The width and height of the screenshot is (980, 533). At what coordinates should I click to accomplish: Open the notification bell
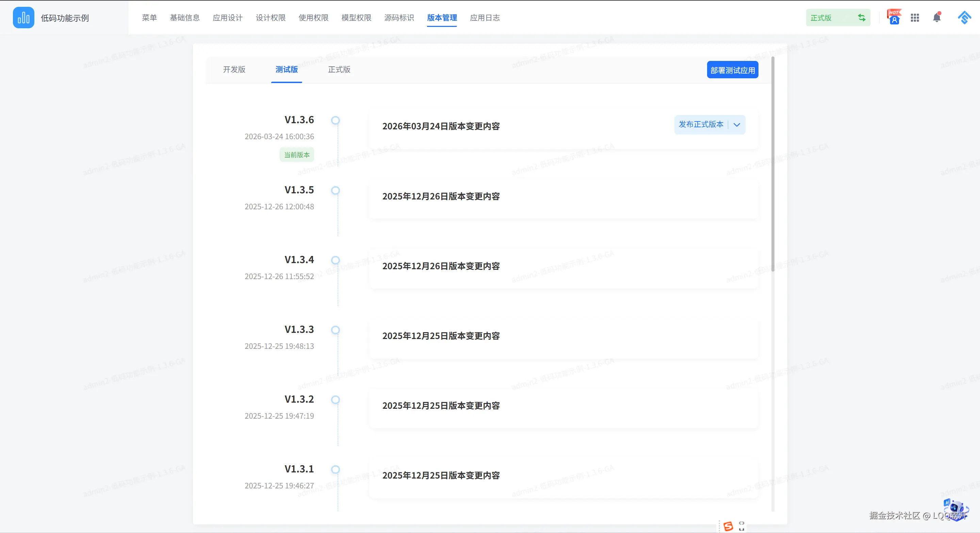click(x=937, y=17)
